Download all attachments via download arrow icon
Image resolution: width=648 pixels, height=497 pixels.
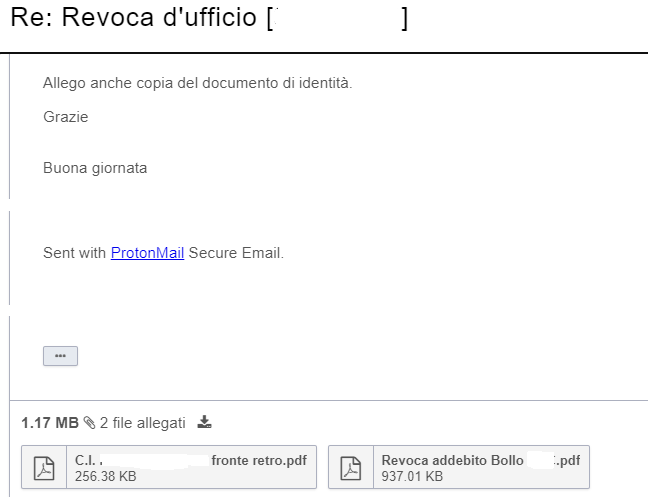click(x=205, y=423)
